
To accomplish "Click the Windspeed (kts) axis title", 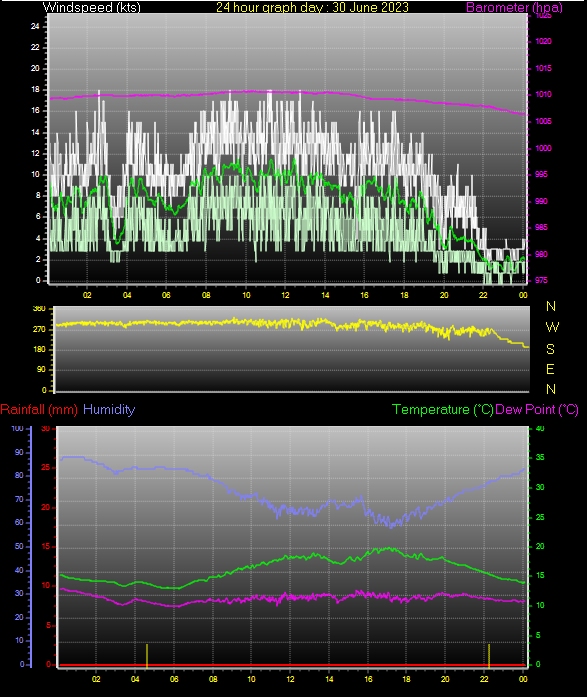I will [x=92, y=7].
